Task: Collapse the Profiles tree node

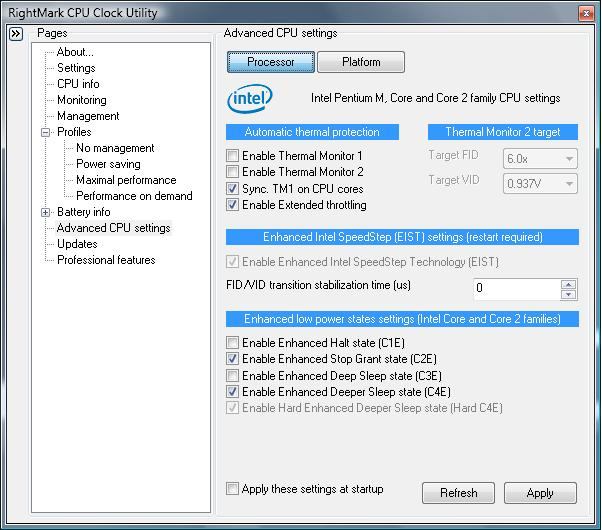Action: [x=45, y=132]
